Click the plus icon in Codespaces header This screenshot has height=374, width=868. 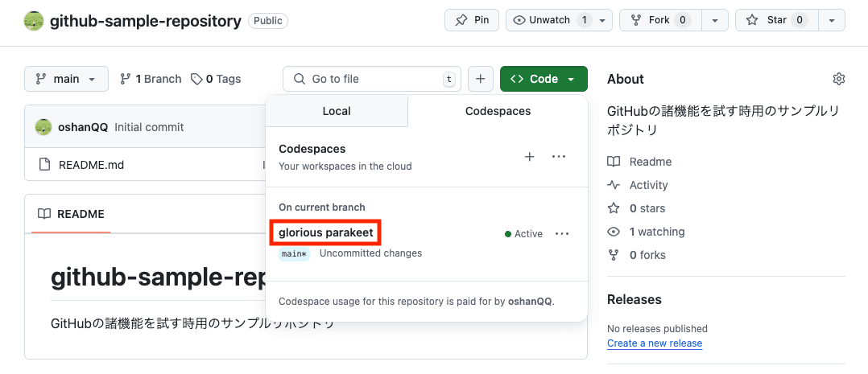coord(529,157)
